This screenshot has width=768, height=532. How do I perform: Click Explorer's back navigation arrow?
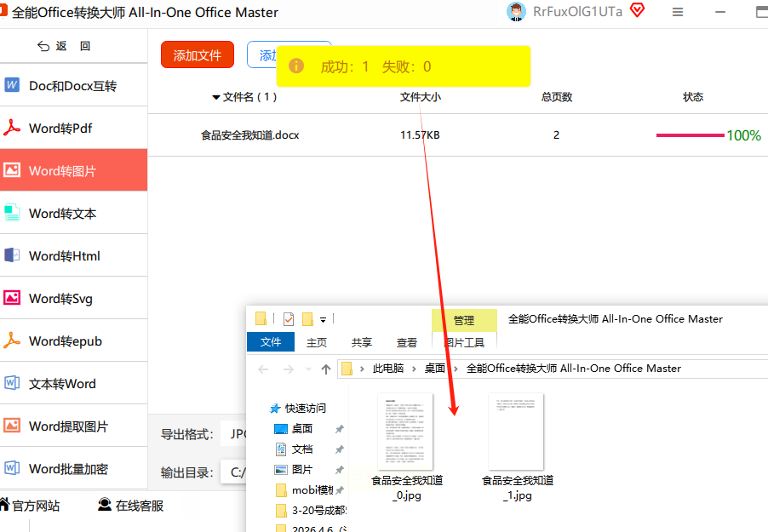263,369
